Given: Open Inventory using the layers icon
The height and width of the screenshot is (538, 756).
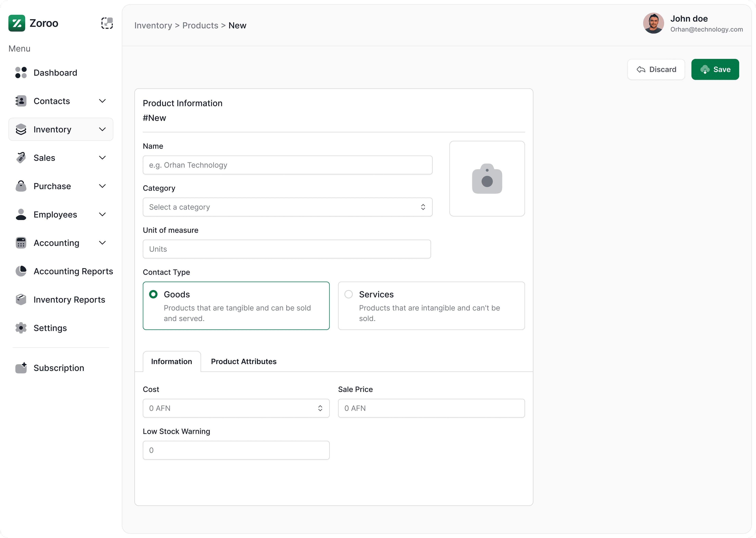Looking at the screenshot, I should (x=21, y=129).
